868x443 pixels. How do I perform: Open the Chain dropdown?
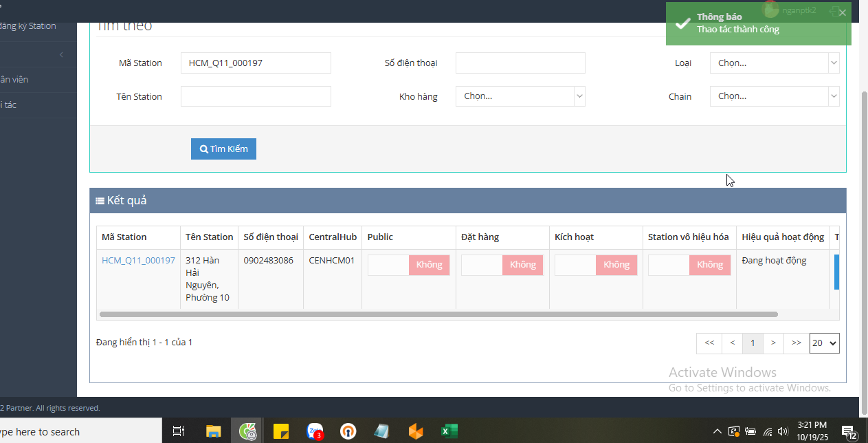click(775, 96)
